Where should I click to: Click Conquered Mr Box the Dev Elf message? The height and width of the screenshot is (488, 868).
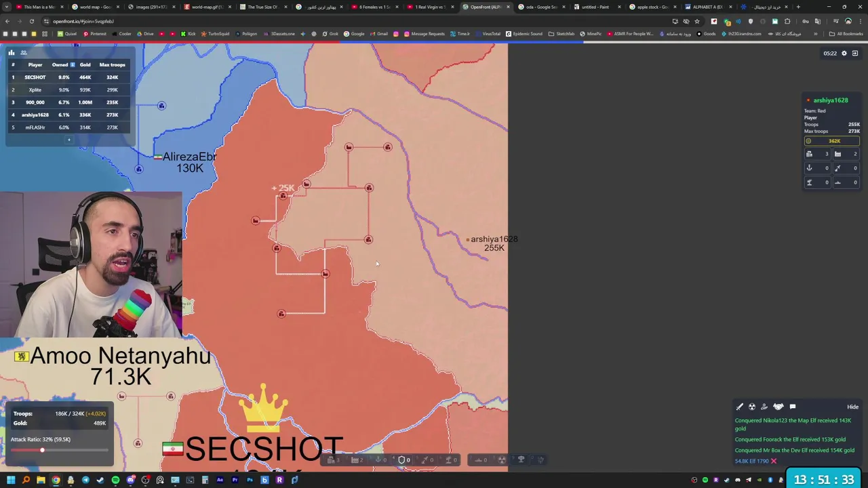(x=795, y=450)
